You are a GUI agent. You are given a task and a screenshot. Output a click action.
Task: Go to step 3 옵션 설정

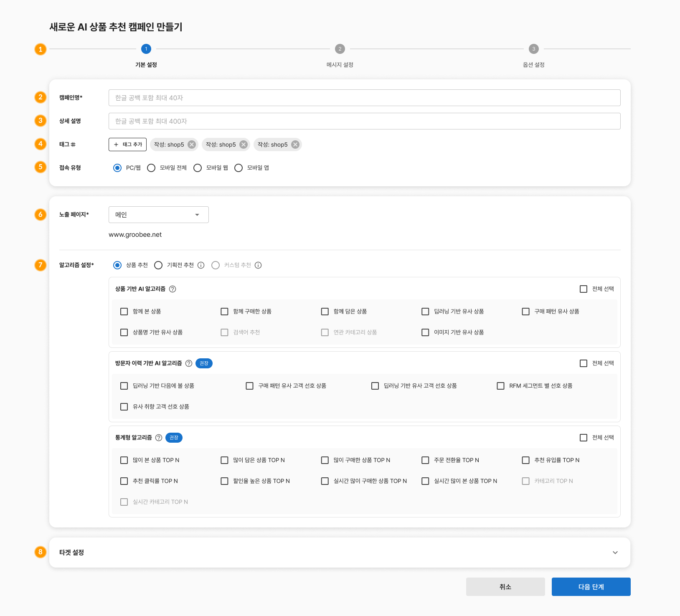pyautogui.click(x=533, y=49)
